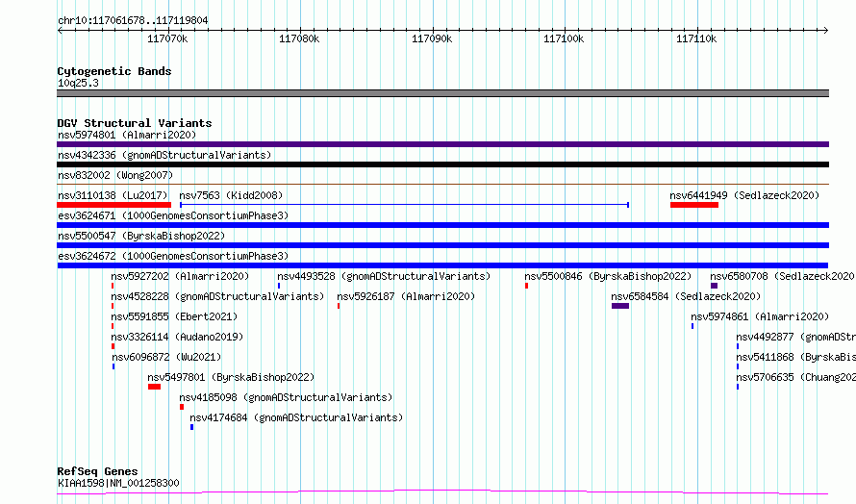
Task: Open the nsv5500846 (ByrskaBishop2022) label
Action: [608, 276]
